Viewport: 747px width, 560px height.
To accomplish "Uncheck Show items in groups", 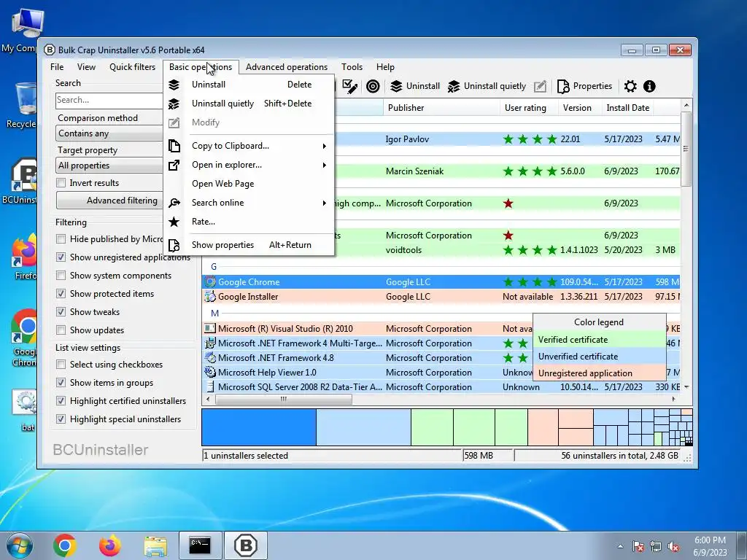I will [x=61, y=383].
